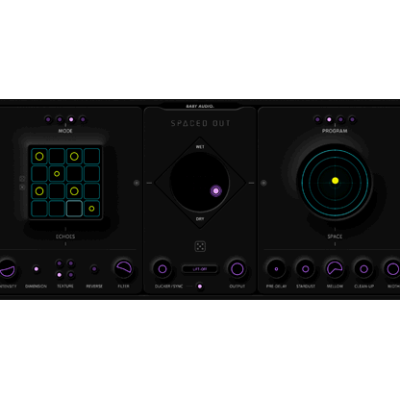
Task: Select the second Mode dot
Action: click(x=59, y=119)
